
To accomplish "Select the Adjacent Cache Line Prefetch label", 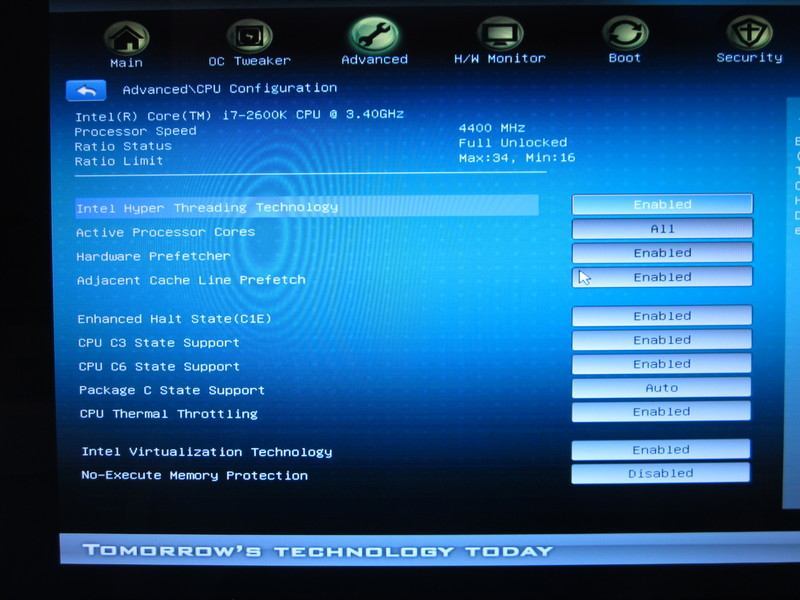I will (x=191, y=280).
